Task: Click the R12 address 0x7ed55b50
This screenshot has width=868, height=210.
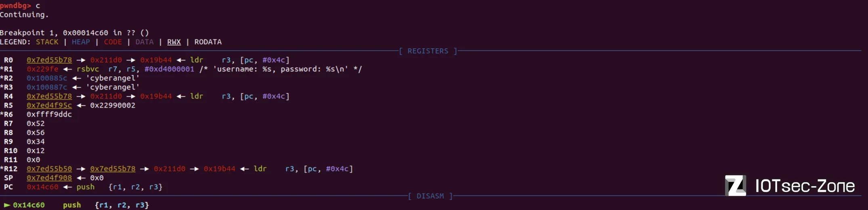Action: (49, 169)
